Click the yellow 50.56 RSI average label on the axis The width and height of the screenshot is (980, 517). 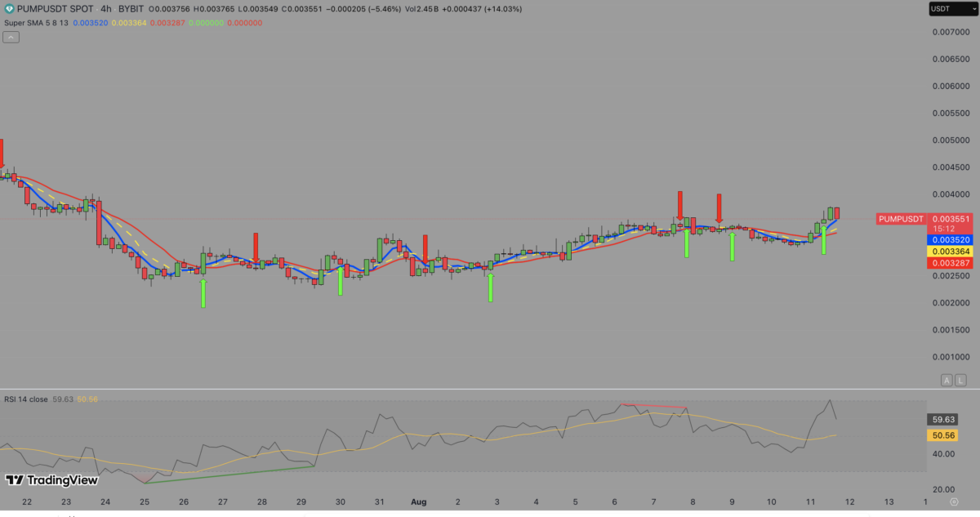point(941,436)
